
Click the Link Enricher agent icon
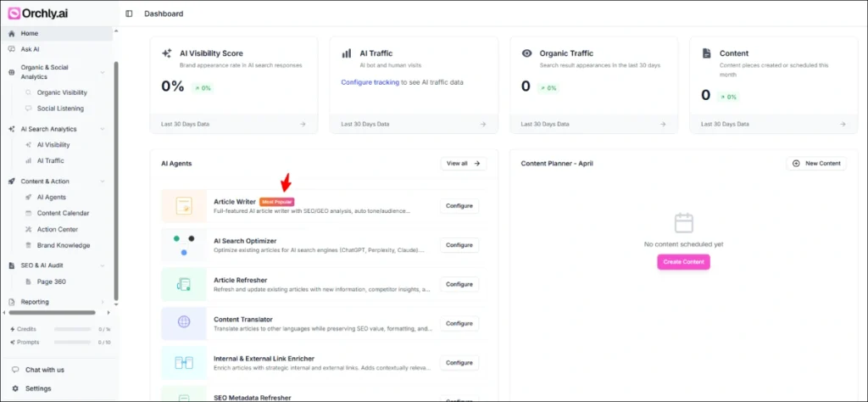click(x=183, y=363)
